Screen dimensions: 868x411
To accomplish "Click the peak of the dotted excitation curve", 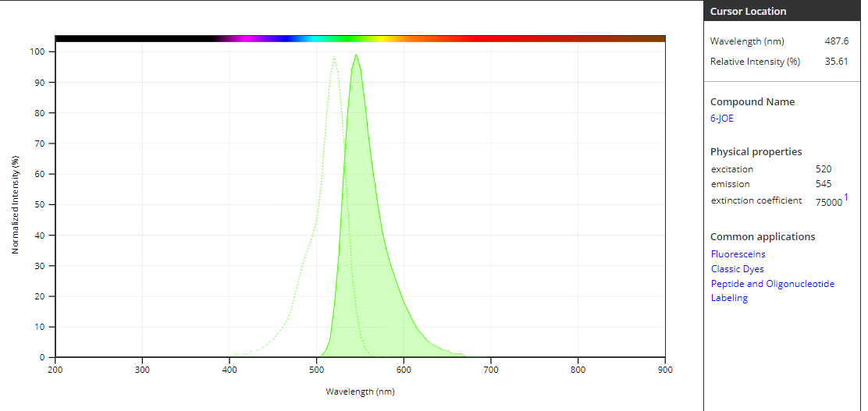I will point(334,57).
